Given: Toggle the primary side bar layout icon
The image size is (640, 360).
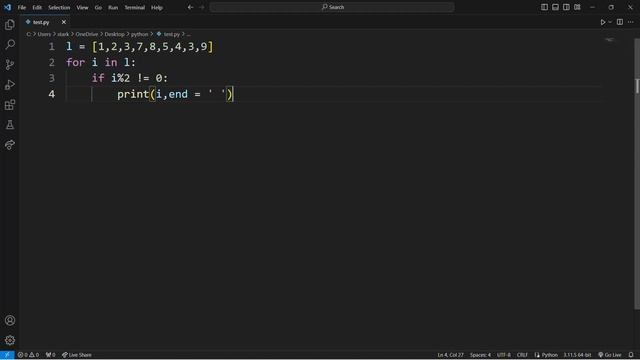Looking at the screenshot, I should click(x=544, y=7).
